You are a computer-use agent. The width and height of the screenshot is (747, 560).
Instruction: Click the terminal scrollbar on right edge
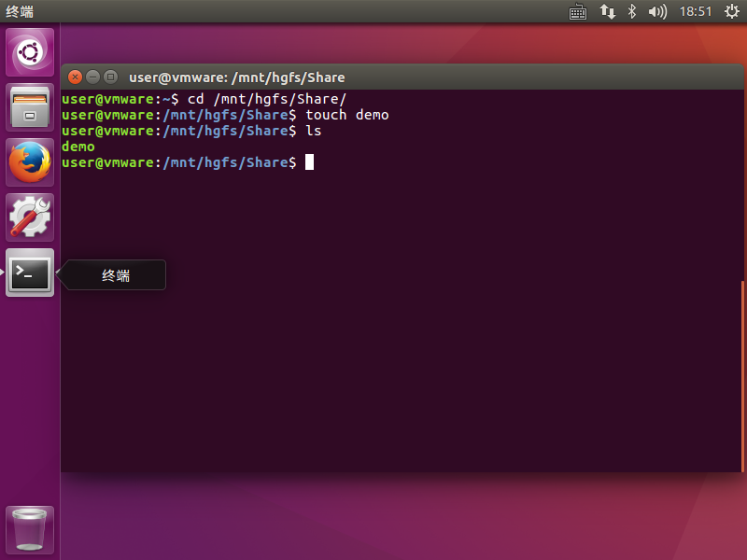pos(742,376)
